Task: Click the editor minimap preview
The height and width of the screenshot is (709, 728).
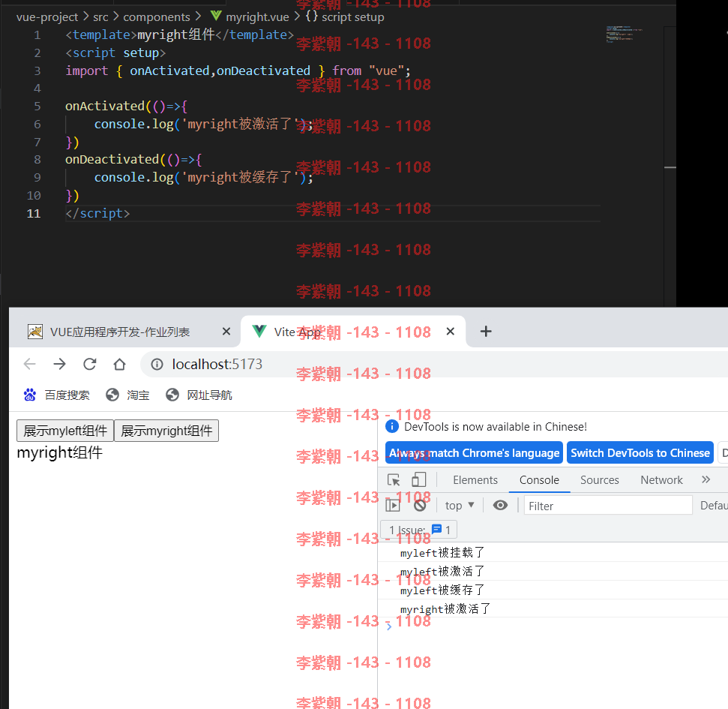Action: (624, 34)
